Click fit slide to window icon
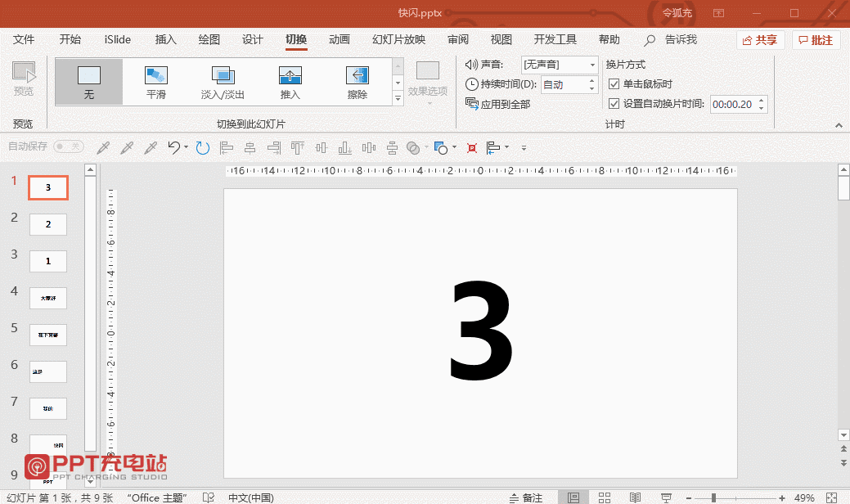 point(832,497)
